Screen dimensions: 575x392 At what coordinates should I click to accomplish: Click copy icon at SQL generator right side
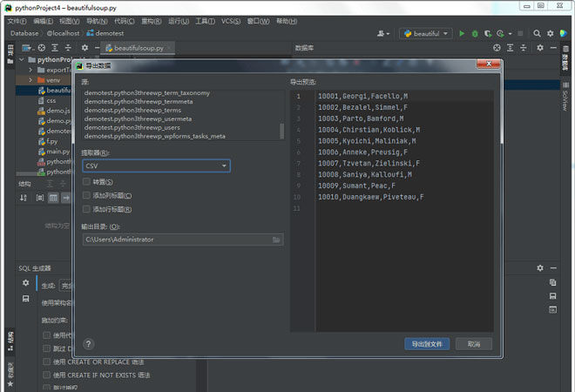click(x=552, y=282)
